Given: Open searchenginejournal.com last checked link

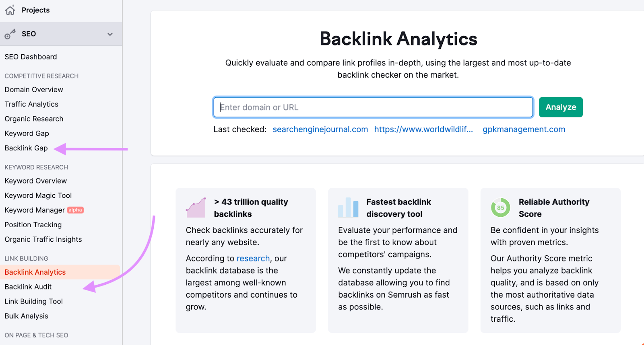Looking at the screenshot, I should point(320,129).
